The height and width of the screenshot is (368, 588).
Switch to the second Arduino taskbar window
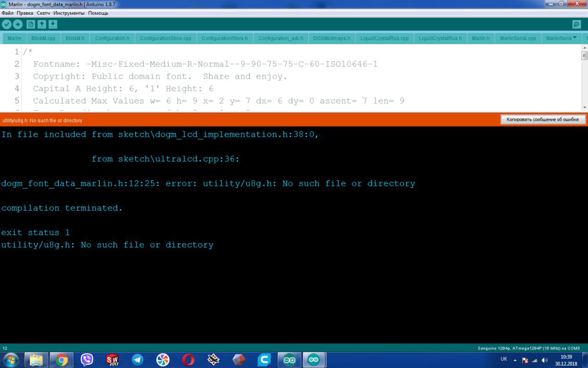pyautogui.click(x=314, y=359)
